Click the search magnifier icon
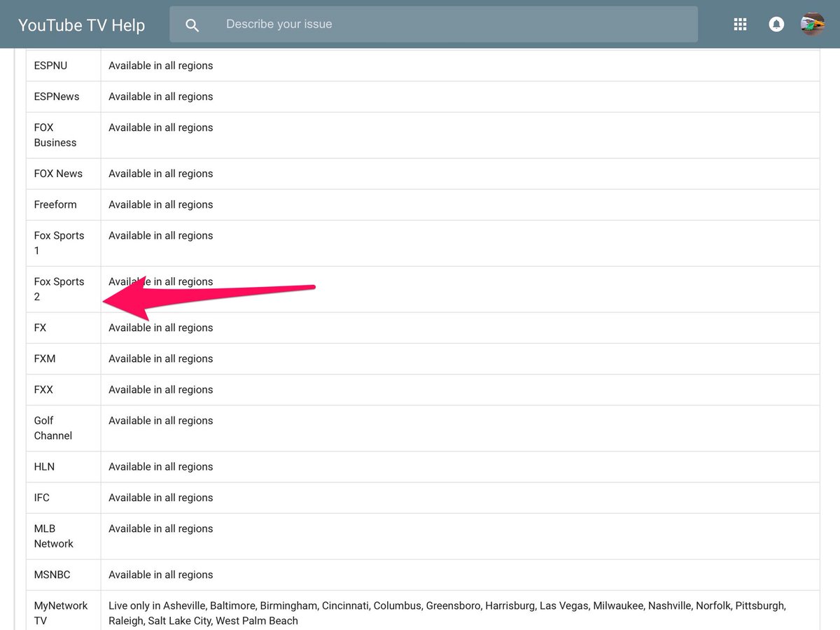This screenshot has width=840, height=630. 192,25
